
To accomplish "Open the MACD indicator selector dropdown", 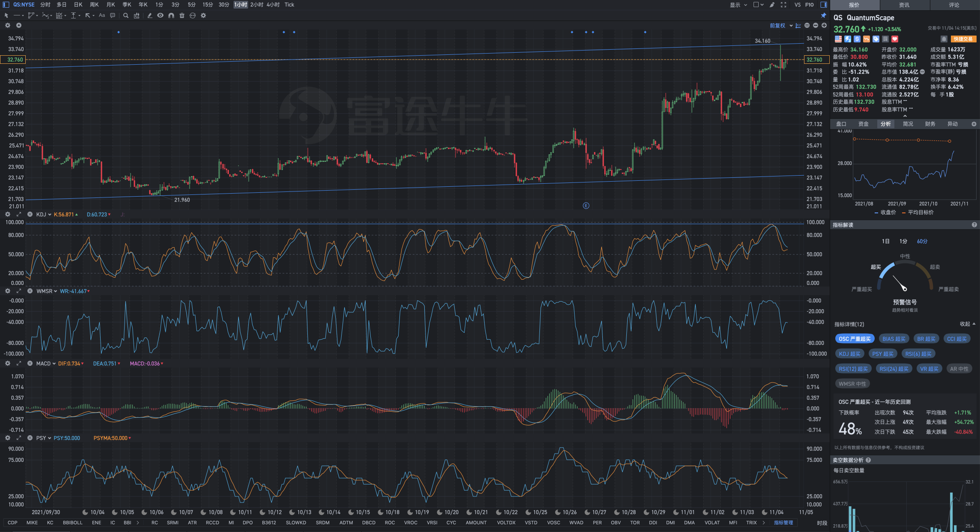I will click(46, 363).
